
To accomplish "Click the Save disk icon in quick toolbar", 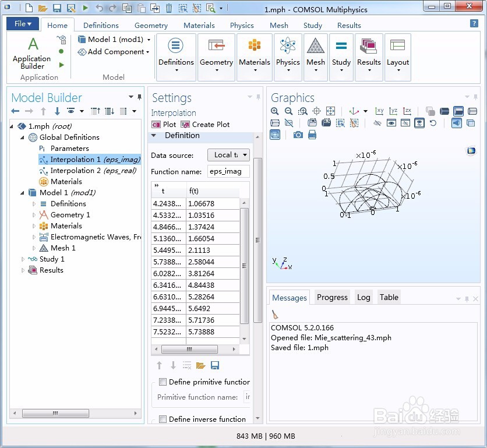I will (57, 8).
